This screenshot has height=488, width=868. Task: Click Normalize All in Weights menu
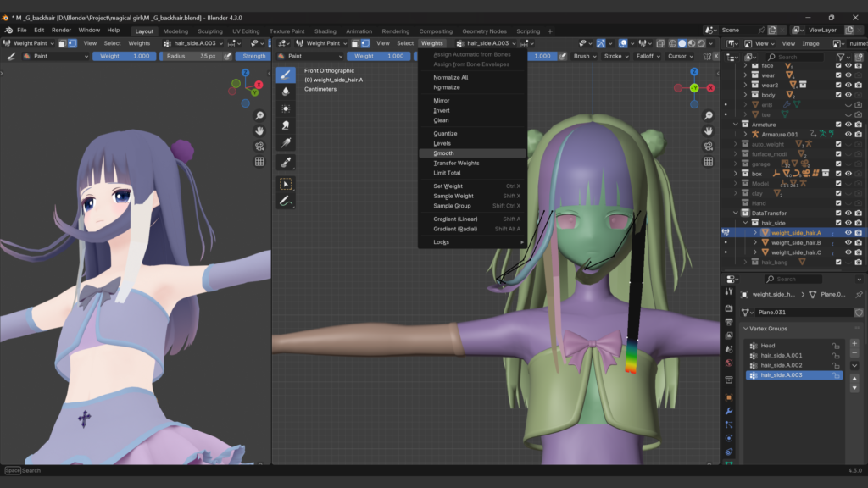pos(450,77)
